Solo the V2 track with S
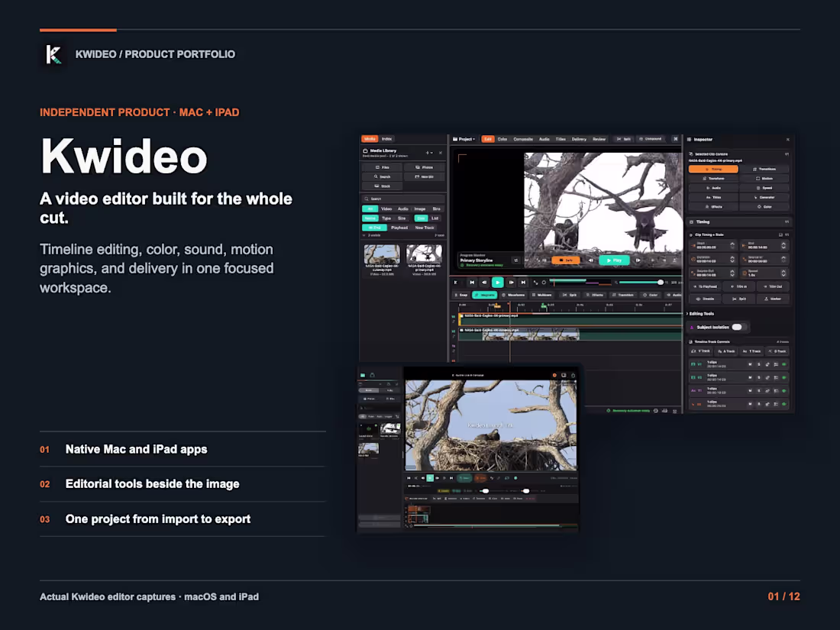The width and height of the screenshot is (840, 630). [x=758, y=378]
